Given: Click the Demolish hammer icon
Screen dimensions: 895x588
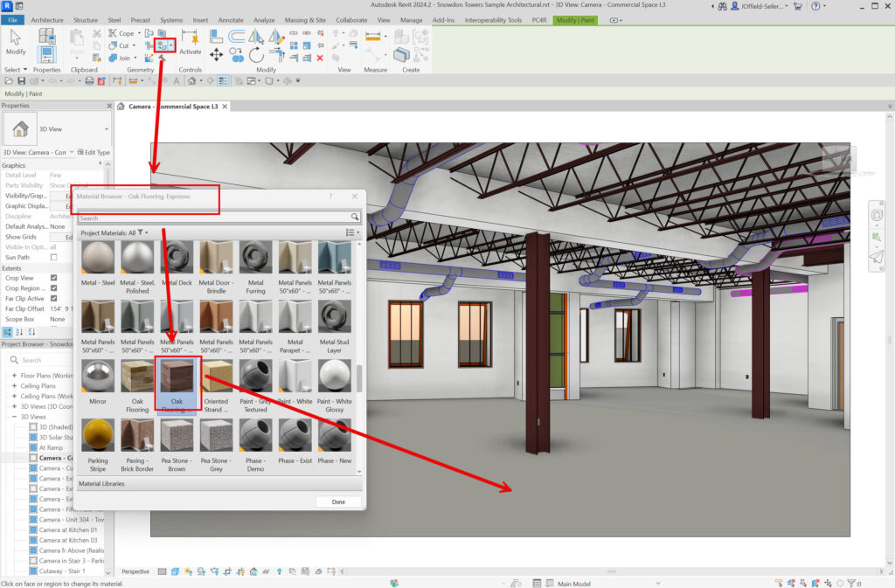Looking at the screenshot, I should click(162, 58).
